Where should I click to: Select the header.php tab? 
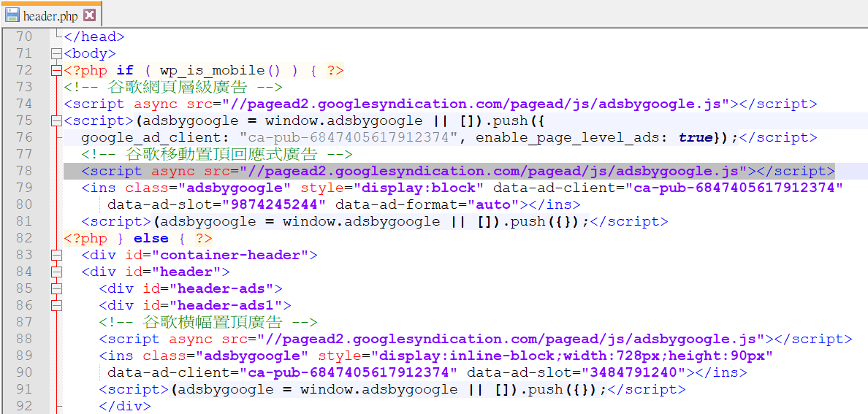point(51,15)
